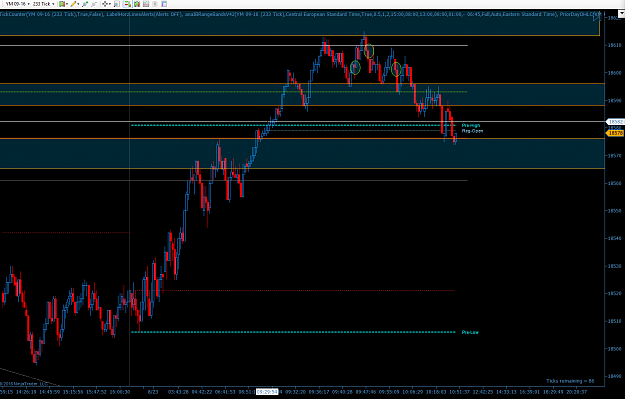Viewport: 625px width, 399px height.
Task: Click the greyed properties toolbar icon
Action: pos(155,4)
